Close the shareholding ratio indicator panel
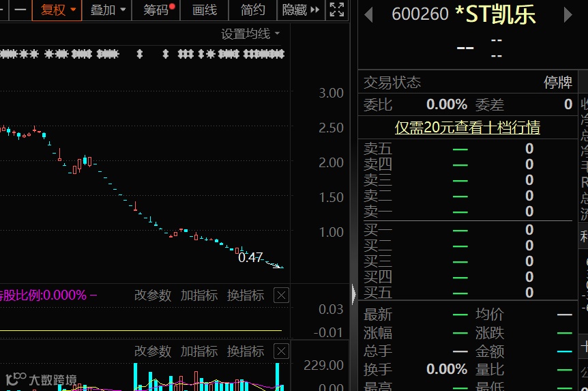Screen dimensions: 588x391 (x=281, y=295)
